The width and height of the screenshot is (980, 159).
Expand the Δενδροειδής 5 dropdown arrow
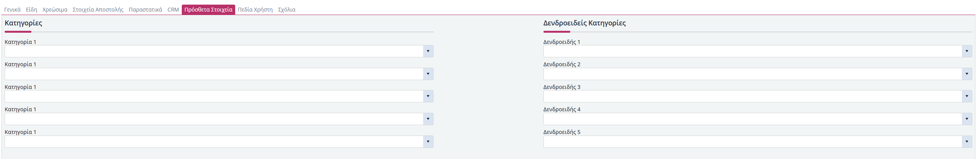pos(967,142)
